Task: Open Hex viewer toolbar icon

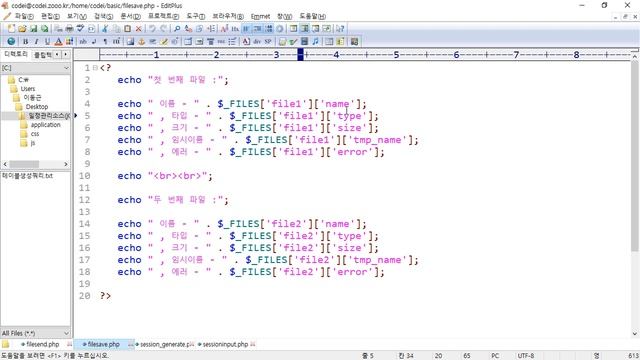Action: pyautogui.click(x=235, y=29)
